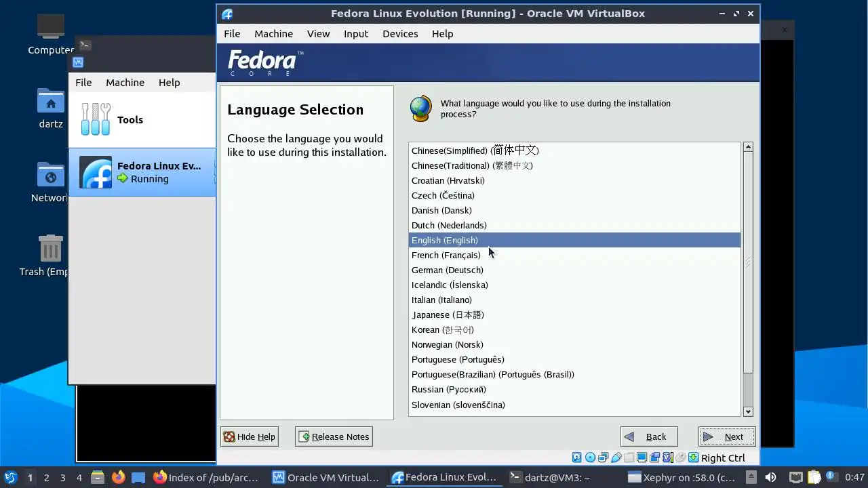The height and width of the screenshot is (488, 868).
Task: Switch to the Index of /pub/arc... taskbar window
Action: (x=206, y=477)
